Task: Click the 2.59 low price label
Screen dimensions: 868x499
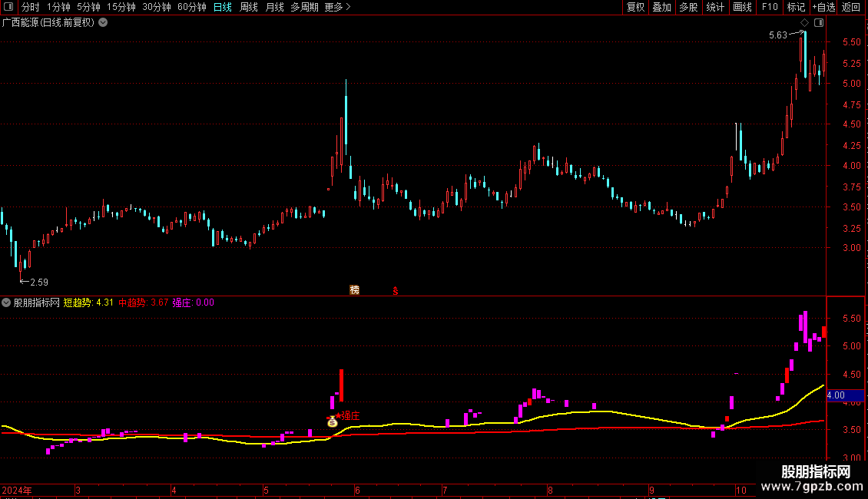Action: 38,283
